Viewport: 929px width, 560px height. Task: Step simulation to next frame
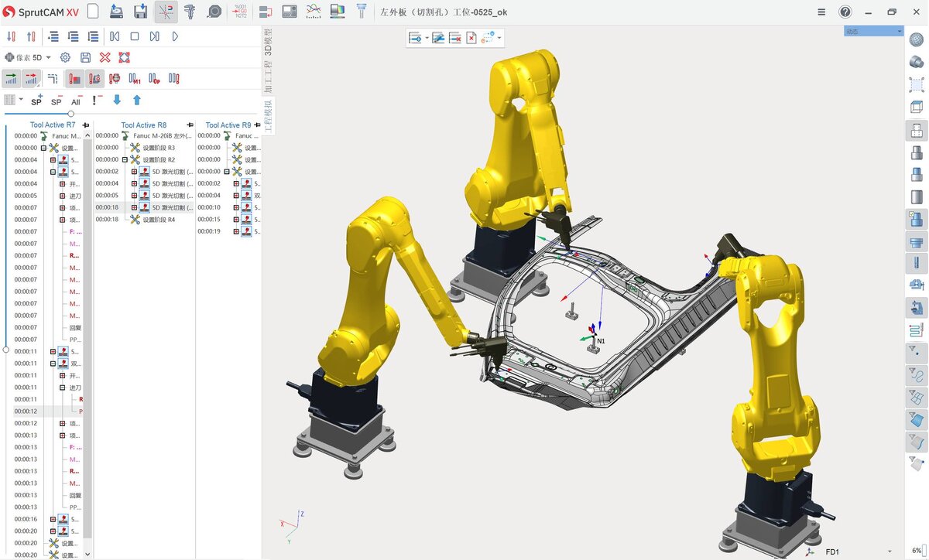click(x=155, y=36)
